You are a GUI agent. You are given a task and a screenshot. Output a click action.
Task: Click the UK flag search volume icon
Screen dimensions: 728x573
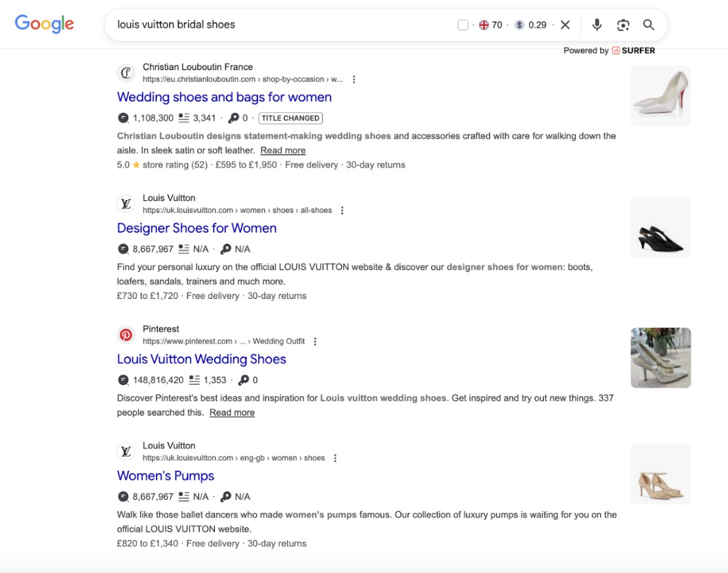click(x=484, y=25)
